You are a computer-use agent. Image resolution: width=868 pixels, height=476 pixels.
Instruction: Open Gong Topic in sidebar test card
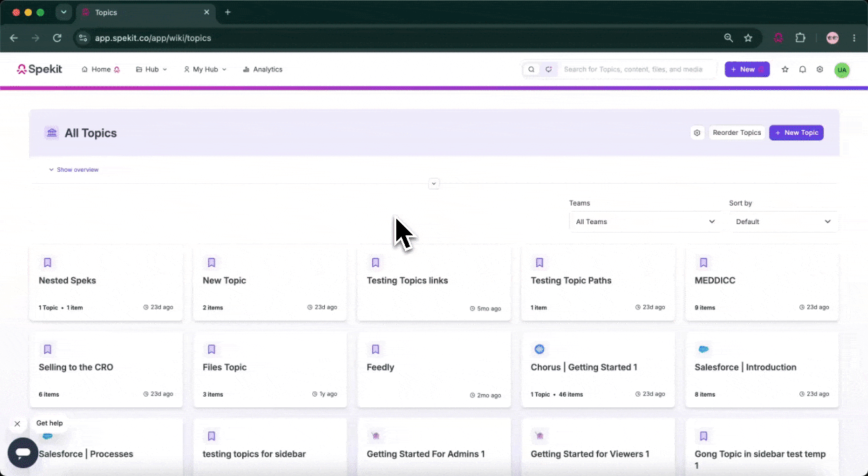click(762, 447)
